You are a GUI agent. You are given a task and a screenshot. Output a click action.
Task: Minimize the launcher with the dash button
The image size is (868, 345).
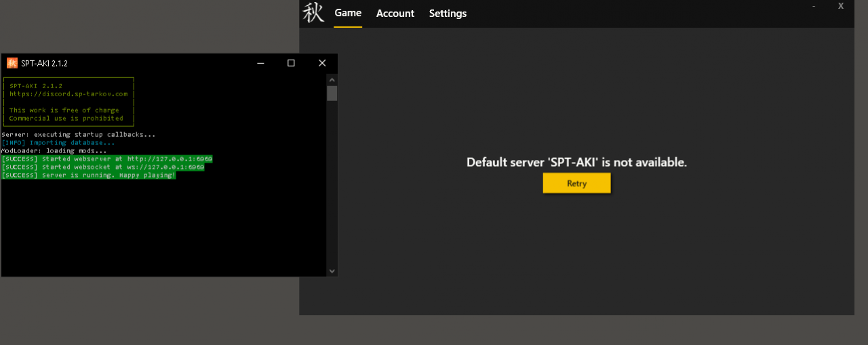tap(814, 6)
